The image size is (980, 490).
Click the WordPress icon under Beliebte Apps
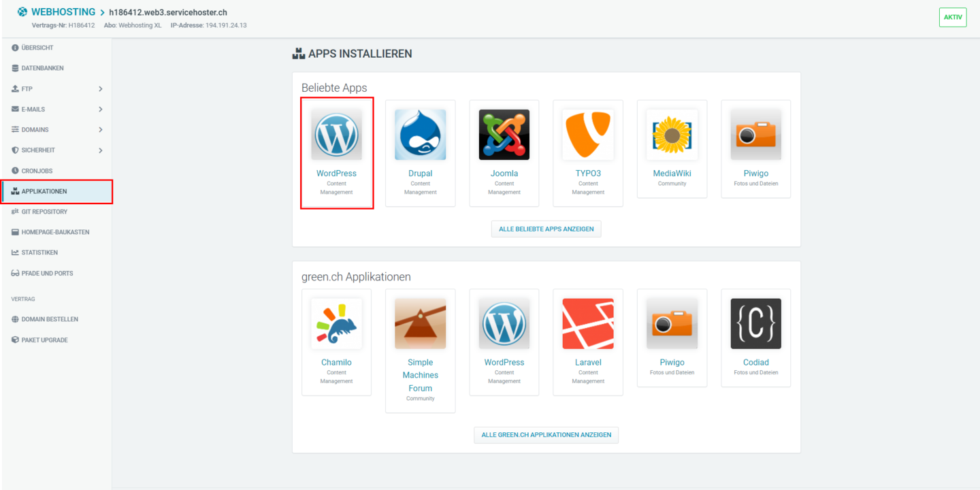[x=336, y=135]
